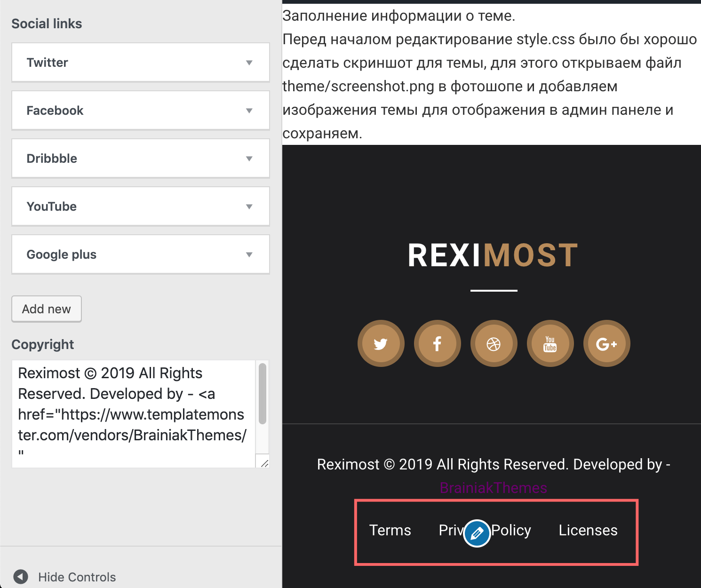The image size is (701, 588).
Task: Follow the BrainiakThemes link
Action: (494, 488)
